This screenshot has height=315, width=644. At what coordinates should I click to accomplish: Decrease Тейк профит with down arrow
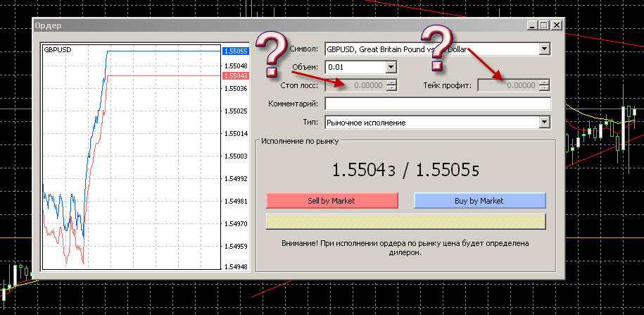(545, 88)
